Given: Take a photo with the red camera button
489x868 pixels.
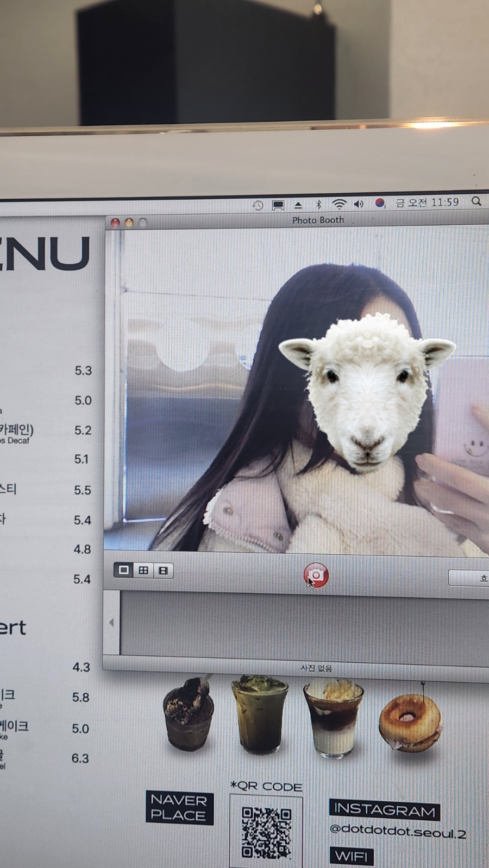Looking at the screenshot, I should coord(316,575).
